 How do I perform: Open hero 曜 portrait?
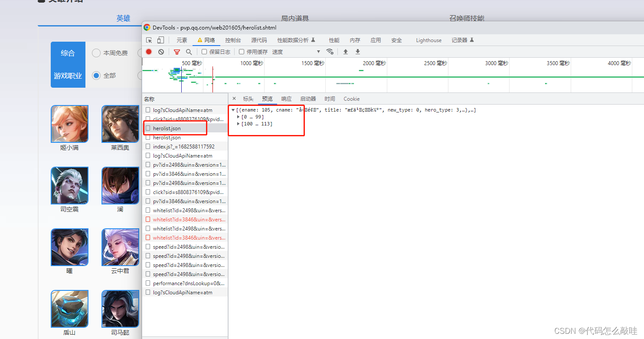69,247
